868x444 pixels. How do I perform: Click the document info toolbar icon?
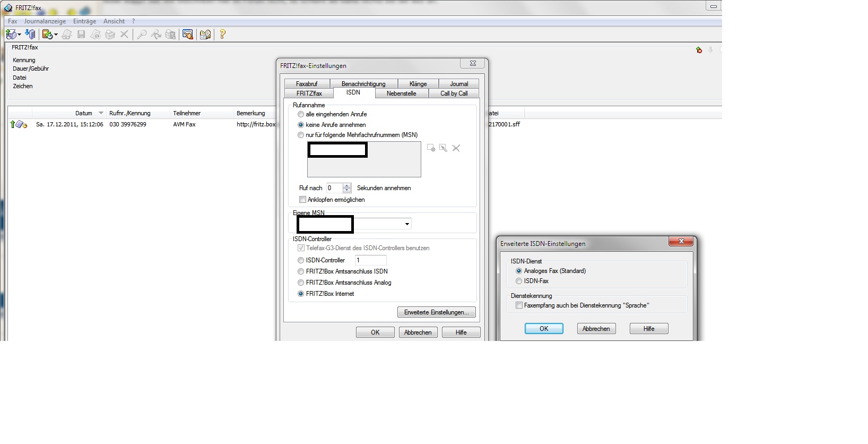click(x=96, y=35)
